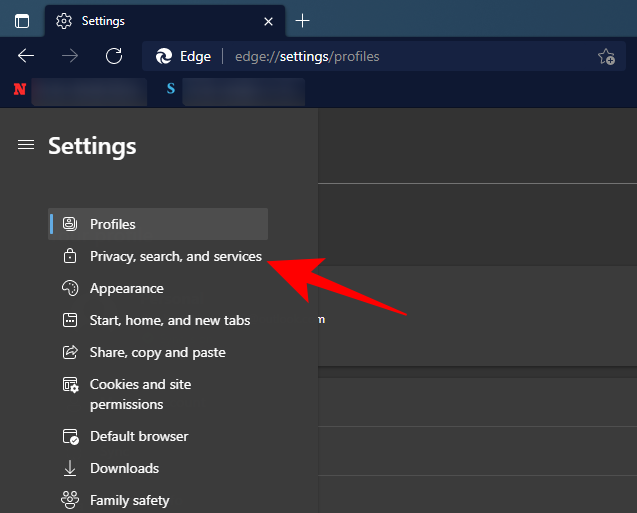Viewport: 637px width, 513px height.
Task: Toggle the Settings hamburger menu
Action: (x=26, y=146)
